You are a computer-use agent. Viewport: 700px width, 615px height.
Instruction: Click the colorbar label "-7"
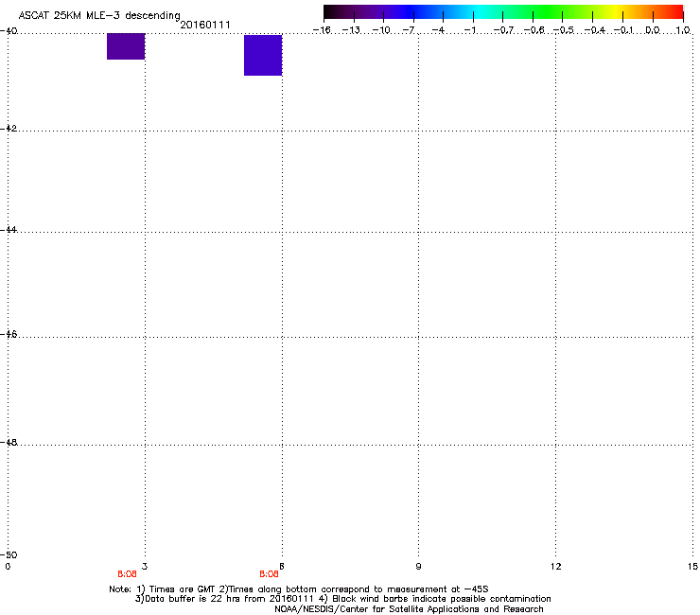tap(408, 30)
